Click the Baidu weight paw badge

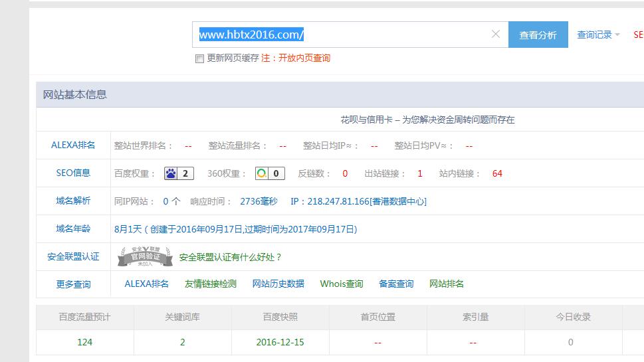pos(179,173)
